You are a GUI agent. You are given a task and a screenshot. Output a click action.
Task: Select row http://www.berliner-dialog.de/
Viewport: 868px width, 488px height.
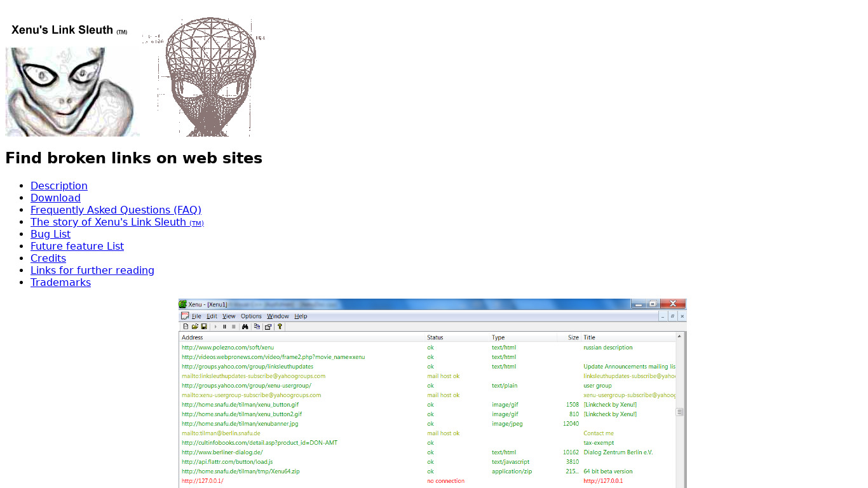pyautogui.click(x=222, y=452)
